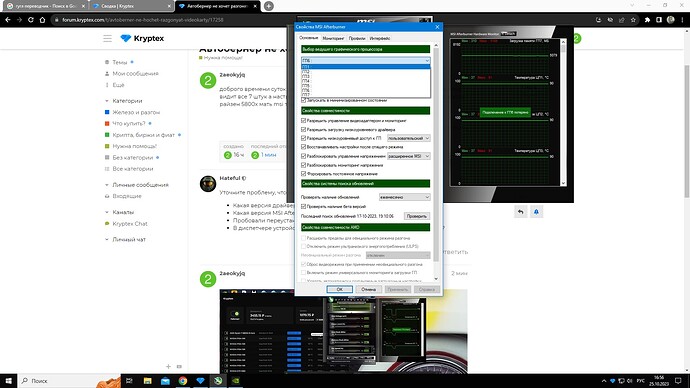690x388 pixels.
Task: Open Kryptex app in the taskbar
Action: point(200,381)
